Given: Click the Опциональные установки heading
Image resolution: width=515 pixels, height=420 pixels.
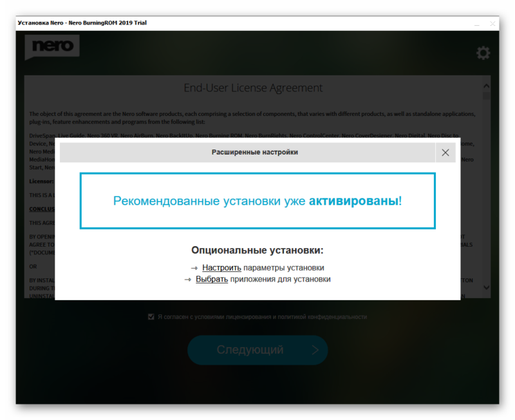Looking at the screenshot, I should coord(257,251).
